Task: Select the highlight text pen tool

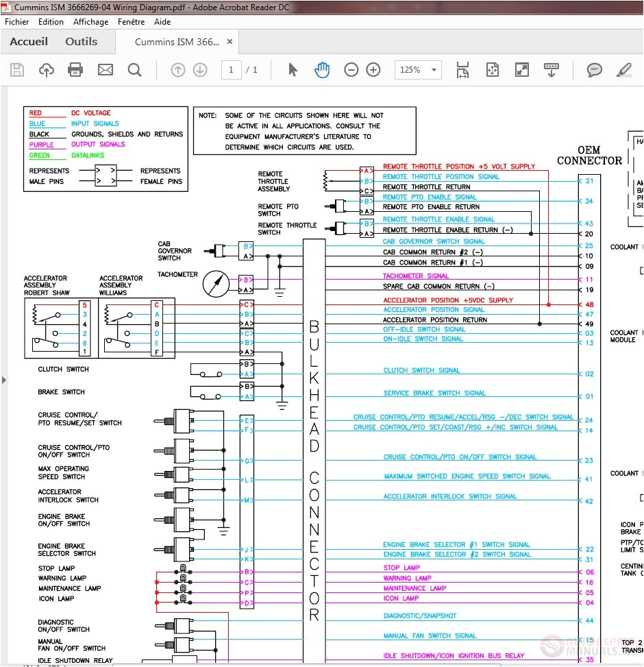Action: [x=623, y=70]
